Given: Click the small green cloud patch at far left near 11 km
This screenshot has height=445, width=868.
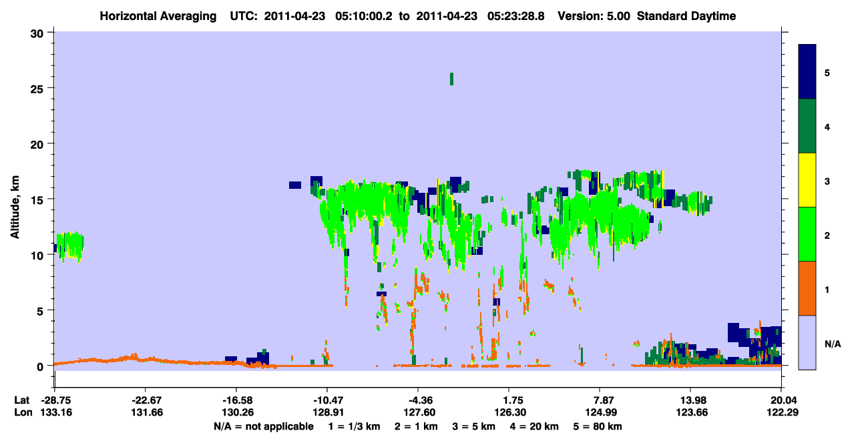Looking at the screenshot, I should coord(70,246).
